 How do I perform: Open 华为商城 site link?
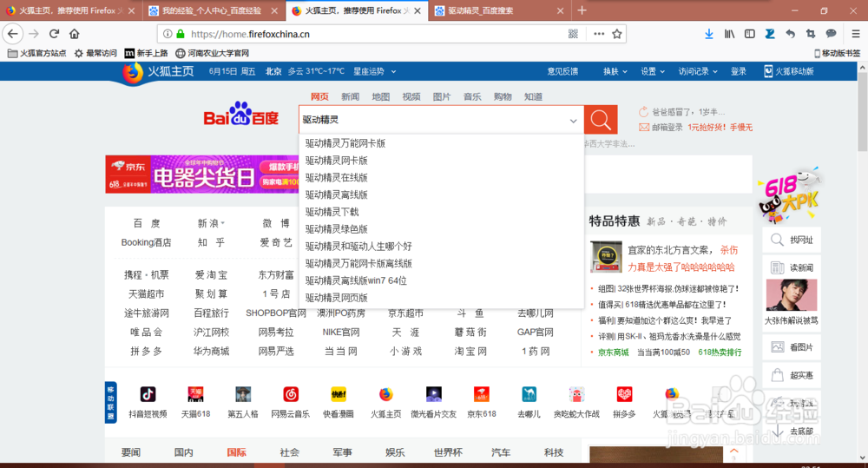211,351
